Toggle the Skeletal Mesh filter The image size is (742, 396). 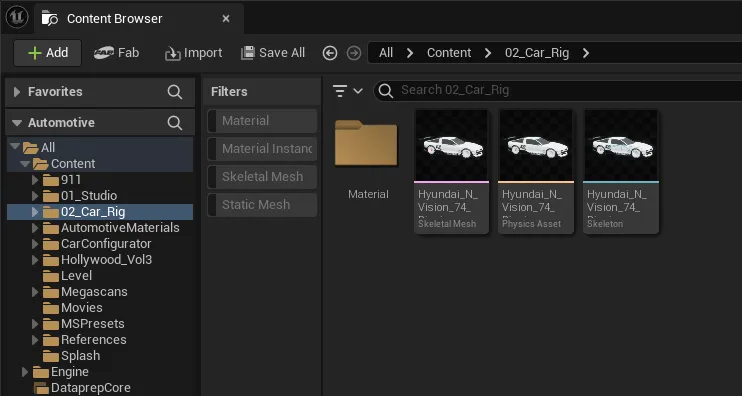(x=262, y=177)
